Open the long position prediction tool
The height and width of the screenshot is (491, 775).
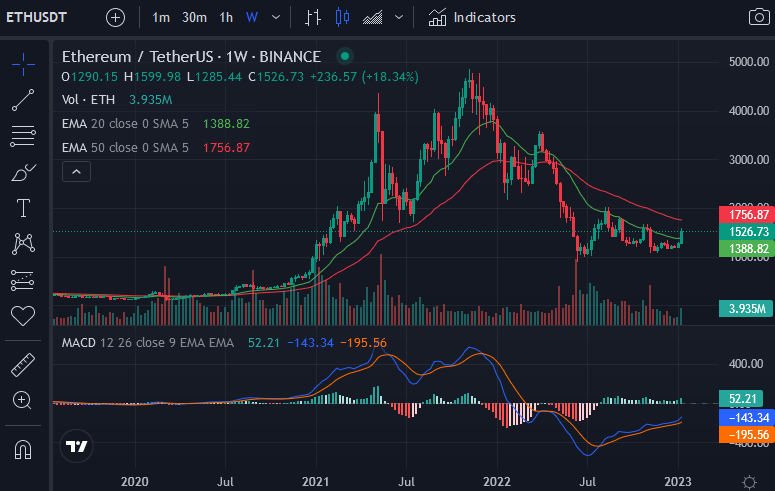23,280
